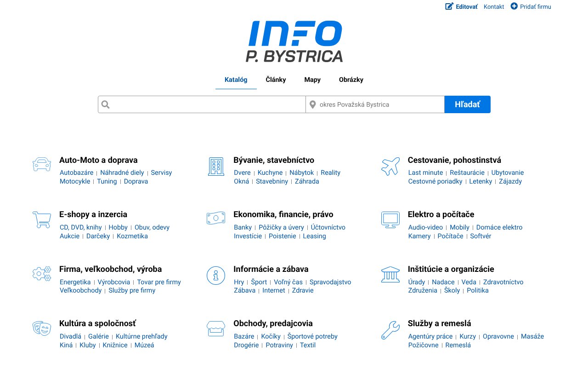
Task: Click the storefront icon for Obchody, predajcovia
Action: 216,328
